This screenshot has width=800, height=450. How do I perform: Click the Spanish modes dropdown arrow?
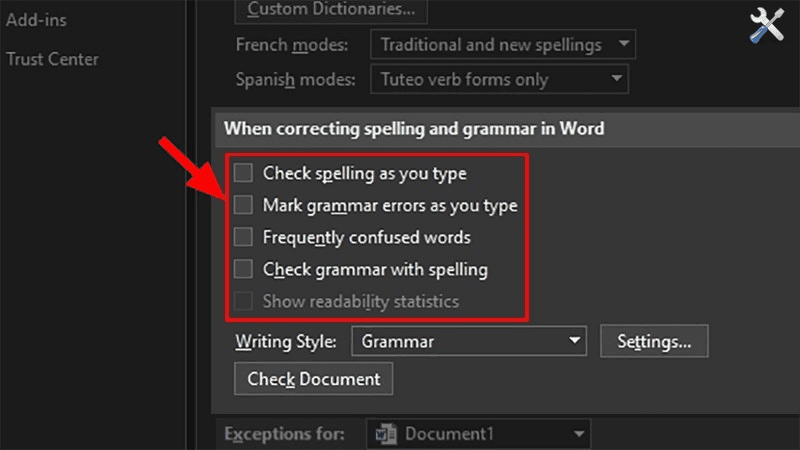pos(616,79)
